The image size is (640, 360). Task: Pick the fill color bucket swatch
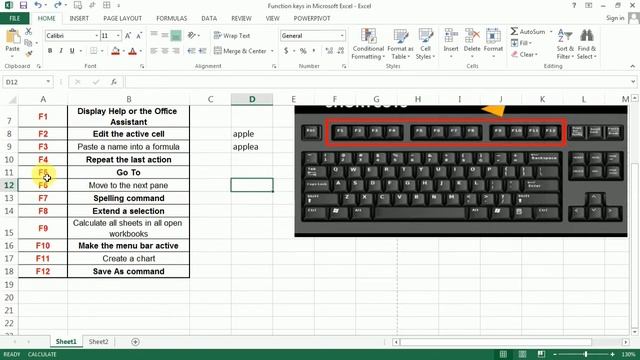pyautogui.click(x=116, y=51)
